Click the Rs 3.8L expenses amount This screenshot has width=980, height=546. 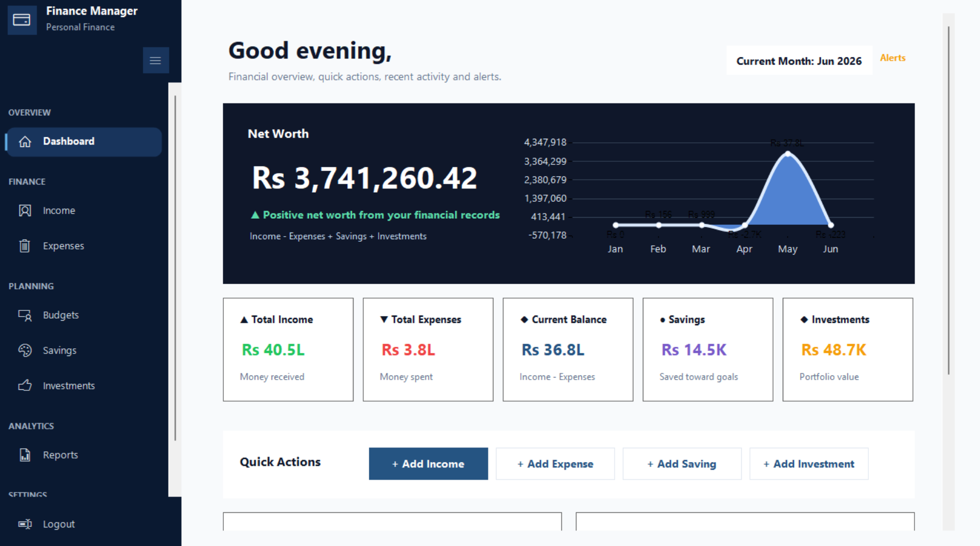[408, 350]
